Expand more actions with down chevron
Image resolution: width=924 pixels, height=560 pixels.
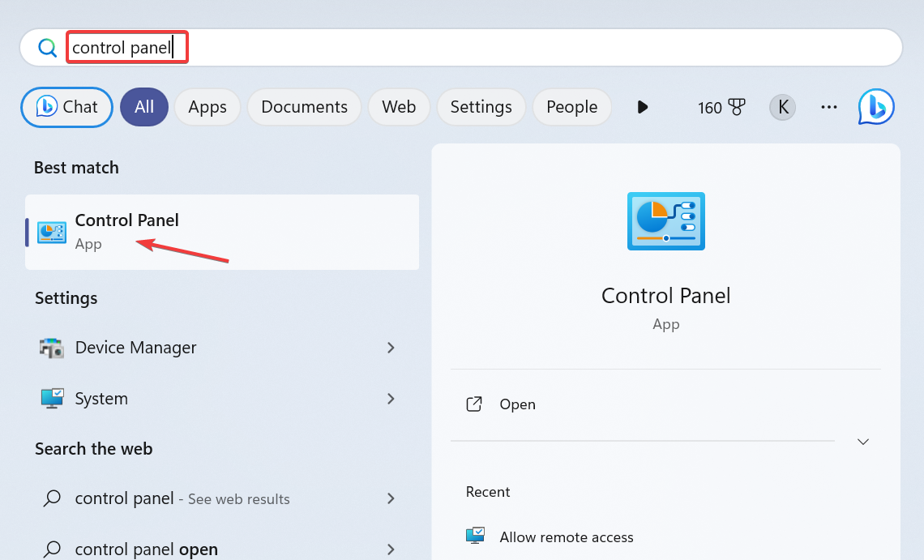pos(862,442)
